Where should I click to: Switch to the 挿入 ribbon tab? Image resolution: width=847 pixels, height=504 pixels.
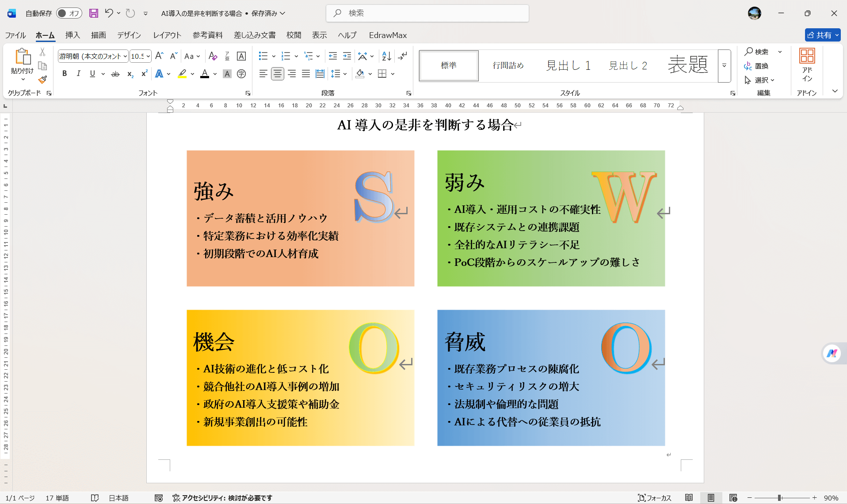(x=72, y=35)
